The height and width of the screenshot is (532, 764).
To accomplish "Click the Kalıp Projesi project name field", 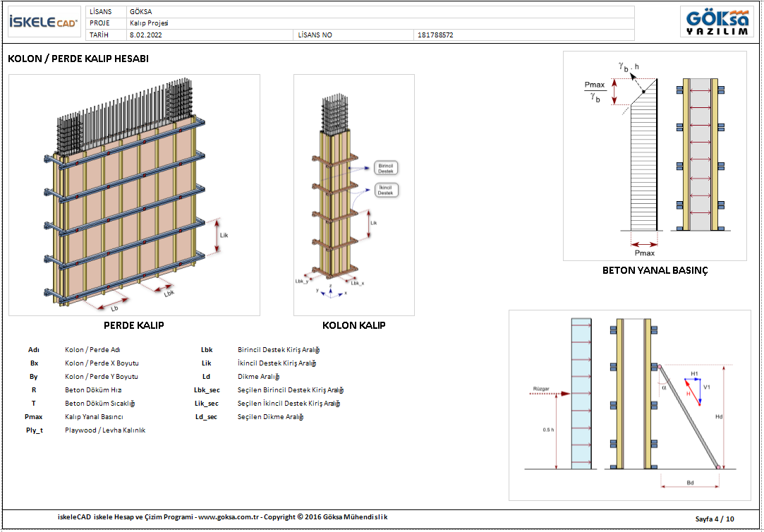I will (148, 23).
